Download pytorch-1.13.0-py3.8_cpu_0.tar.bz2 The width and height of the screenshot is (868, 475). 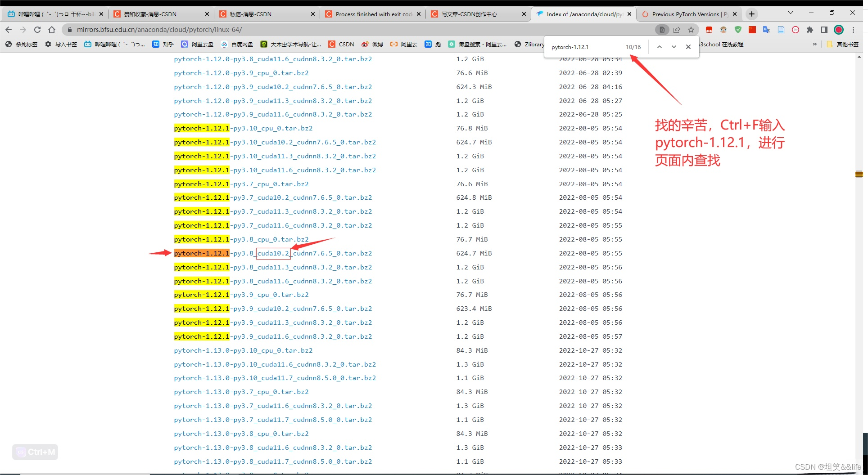pyautogui.click(x=241, y=434)
